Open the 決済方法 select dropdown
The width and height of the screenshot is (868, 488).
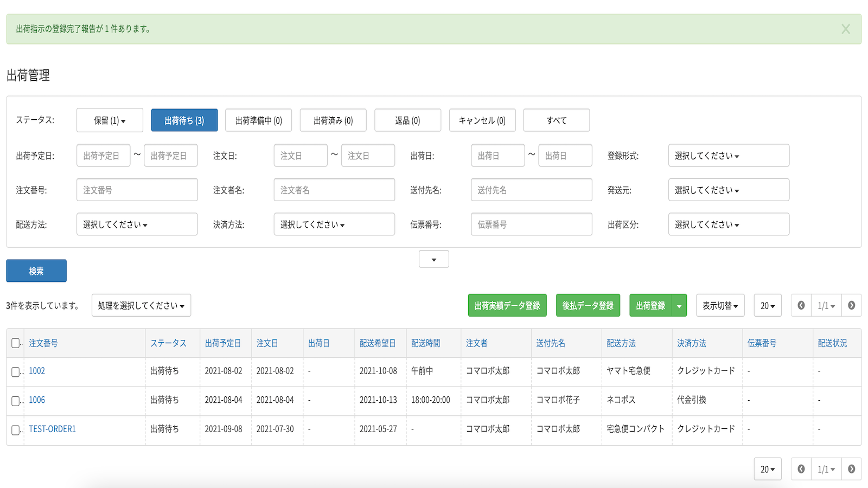tap(334, 224)
